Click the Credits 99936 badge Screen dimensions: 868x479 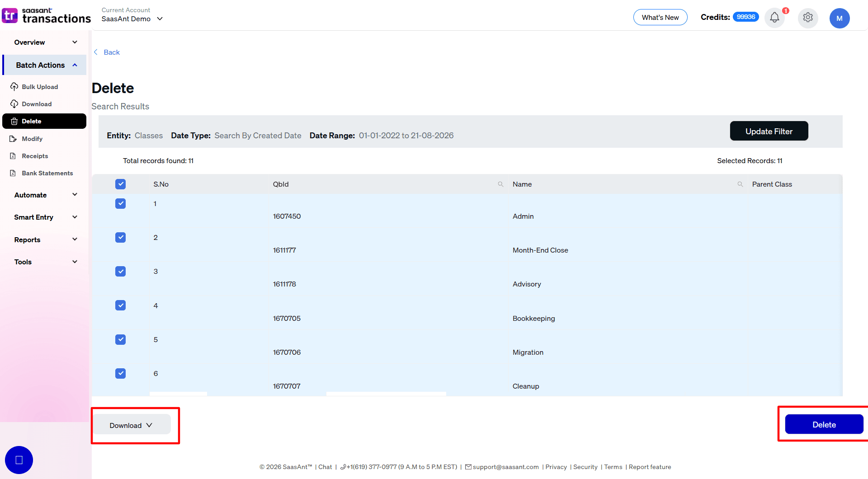point(745,17)
